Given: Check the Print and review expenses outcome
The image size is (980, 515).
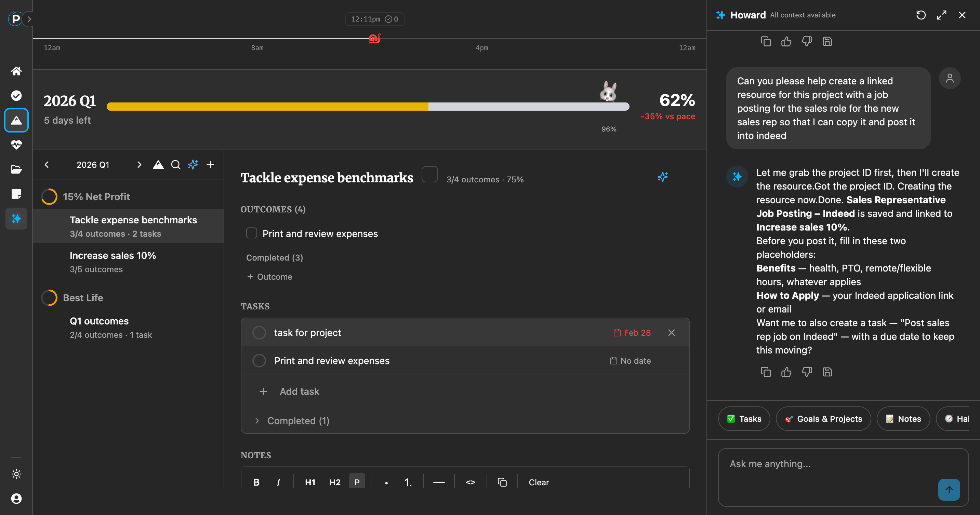Looking at the screenshot, I should 251,233.
